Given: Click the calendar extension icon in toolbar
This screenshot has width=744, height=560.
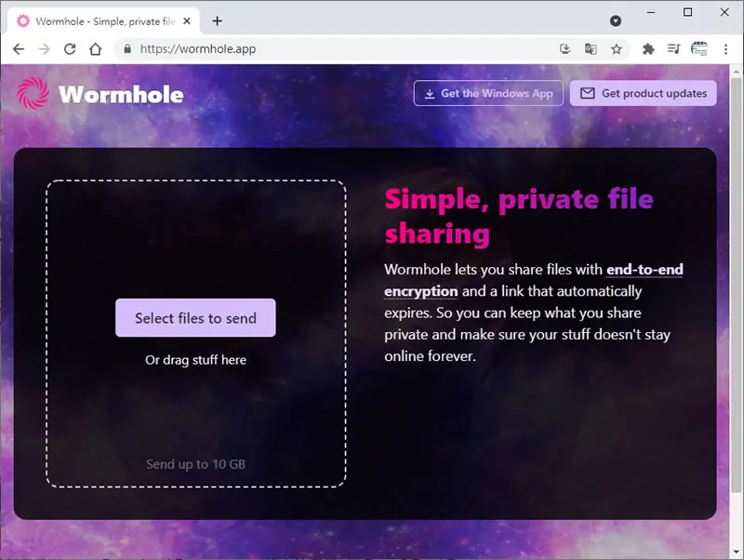Looking at the screenshot, I should (x=699, y=49).
